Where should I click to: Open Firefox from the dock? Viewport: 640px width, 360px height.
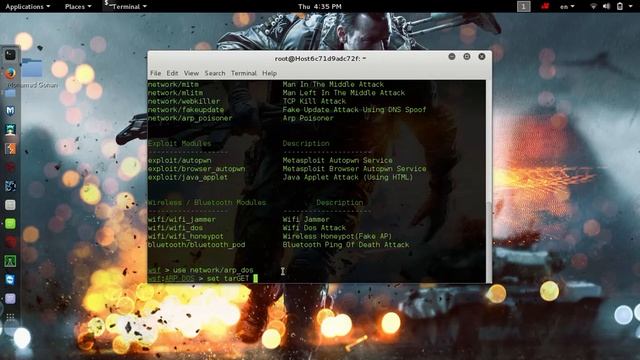pyautogui.click(x=10, y=73)
